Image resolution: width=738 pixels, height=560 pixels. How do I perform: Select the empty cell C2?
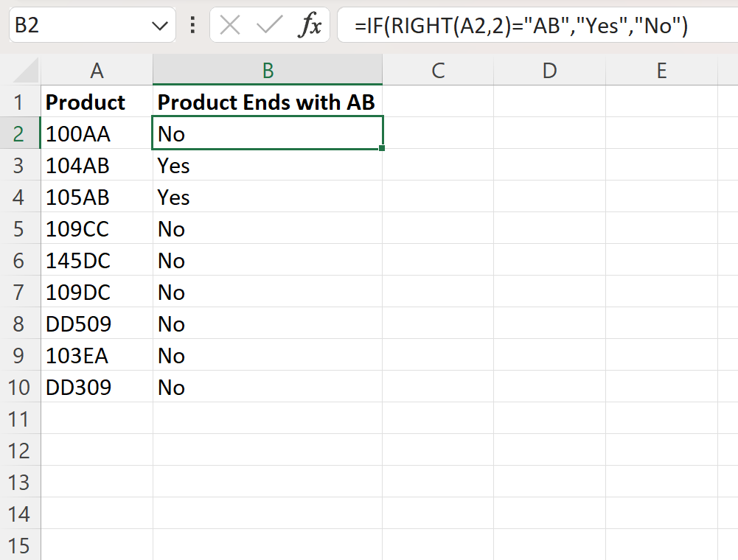coord(439,133)
